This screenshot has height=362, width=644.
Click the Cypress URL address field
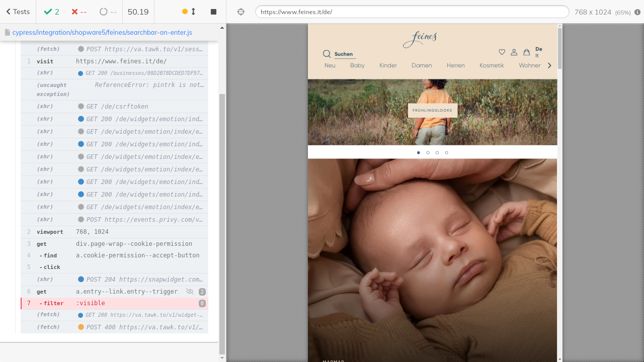(412, 12)
